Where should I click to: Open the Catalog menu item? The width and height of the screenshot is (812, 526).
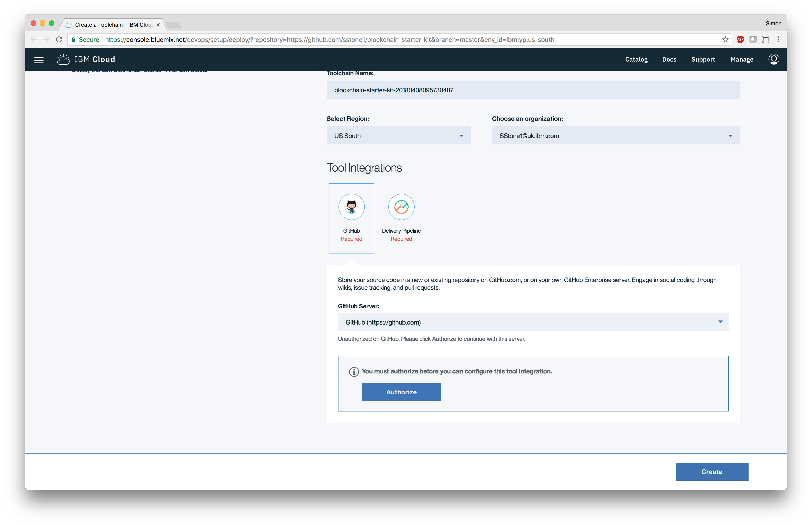[x=636, y=59]
